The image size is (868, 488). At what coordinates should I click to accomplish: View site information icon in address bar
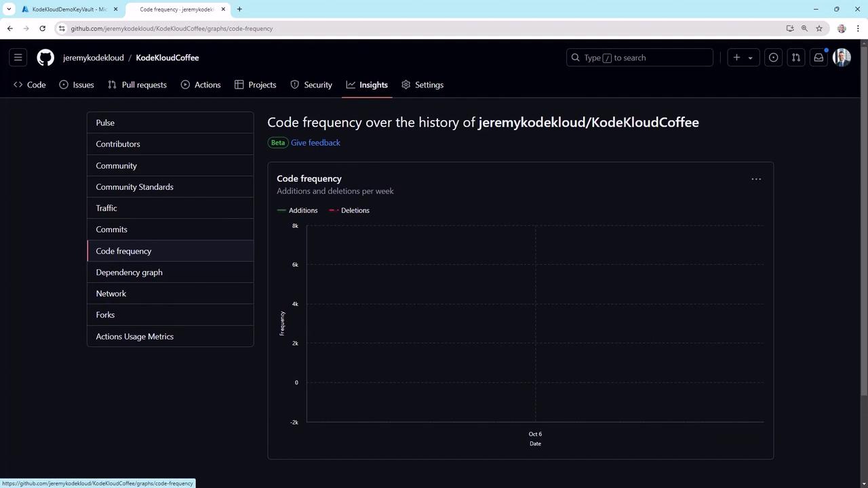click(x=62, y=28)
